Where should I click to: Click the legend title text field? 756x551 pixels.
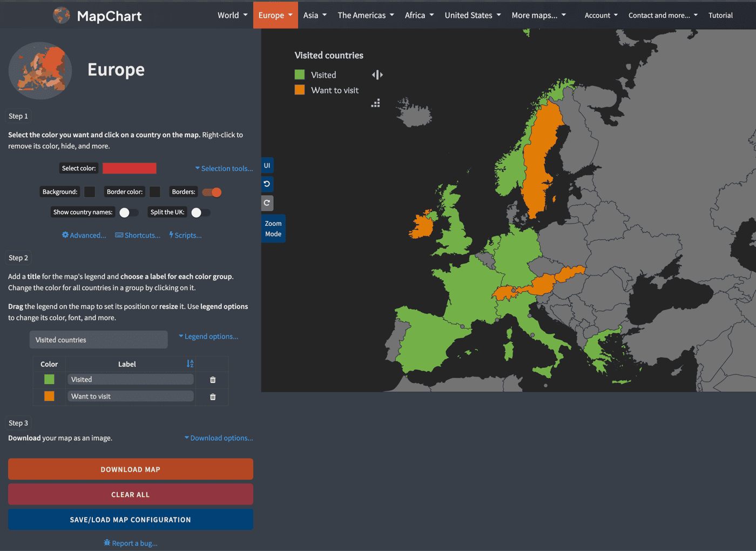tap(98, 340)
